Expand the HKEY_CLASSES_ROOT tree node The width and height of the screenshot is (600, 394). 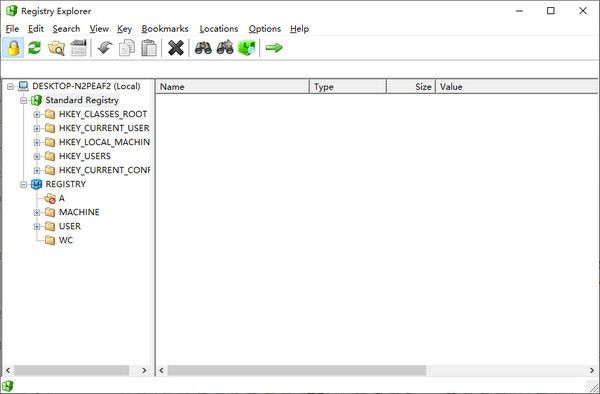37,114
